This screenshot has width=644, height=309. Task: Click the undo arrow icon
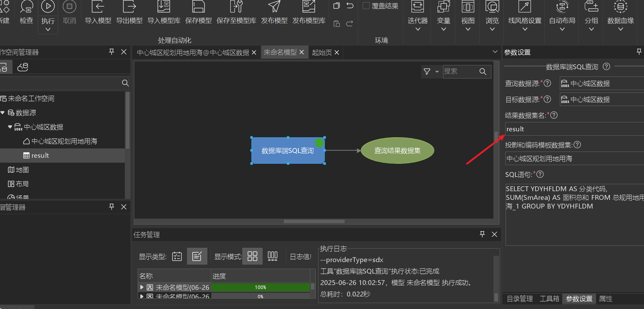(x=350, y=6)
